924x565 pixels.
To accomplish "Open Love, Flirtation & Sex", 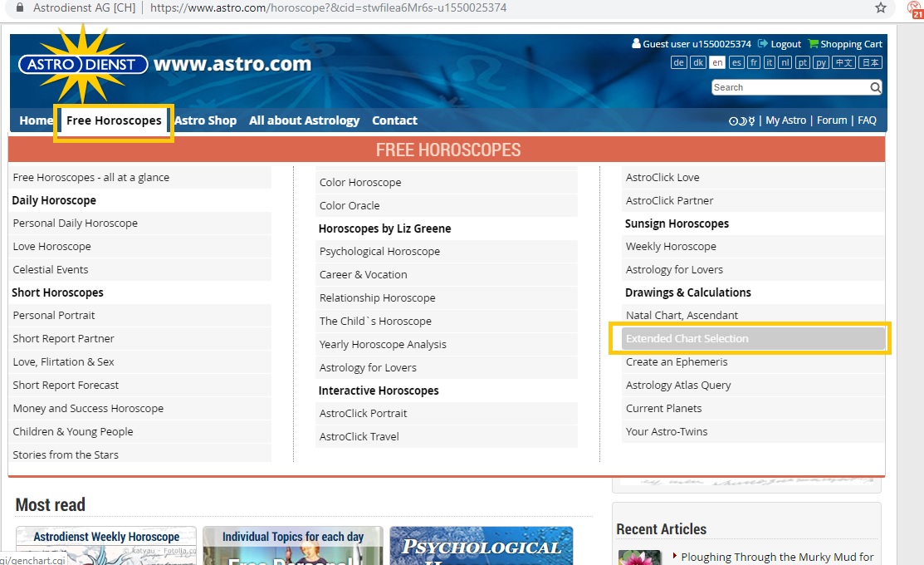I will 140,362.
